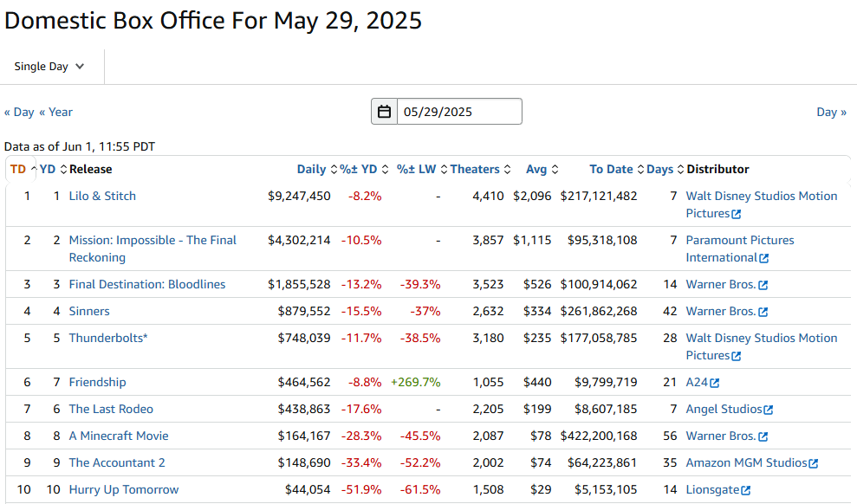Screen dimensions: 857x504
Task: Open The Accountant 2 release link
Action: pos(117,462)
